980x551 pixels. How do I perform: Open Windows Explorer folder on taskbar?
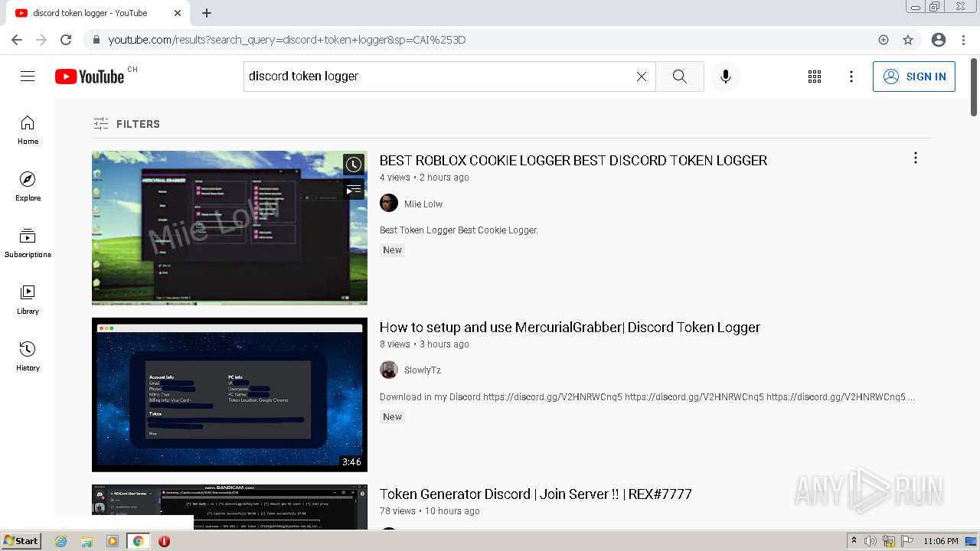pyautogui.click(x=87, y=541)
